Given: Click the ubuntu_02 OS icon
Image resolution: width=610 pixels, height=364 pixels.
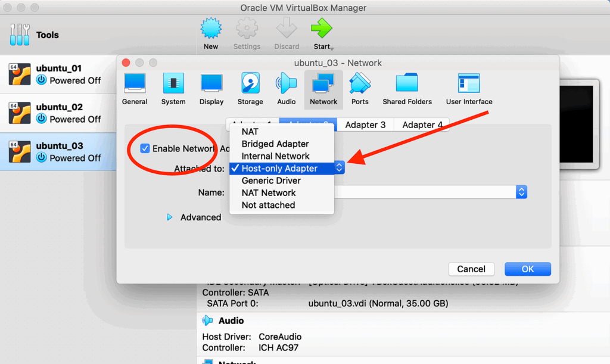Looking at the screenshot, I should [x=20, y=113].
